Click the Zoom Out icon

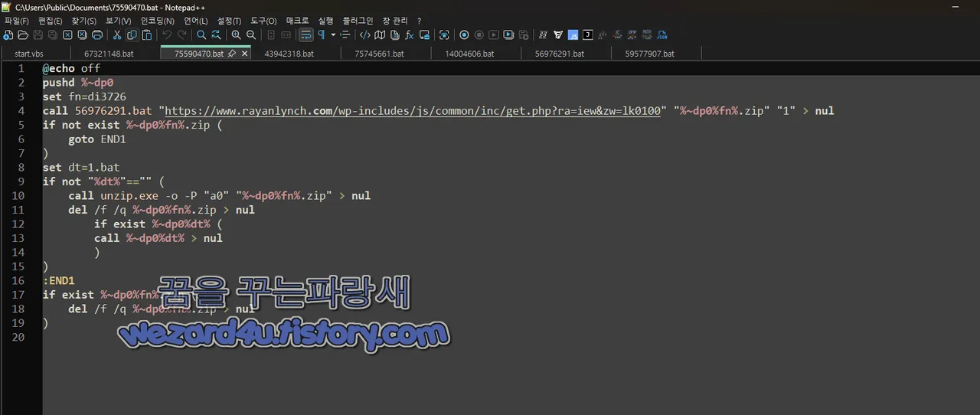point(251,35)
